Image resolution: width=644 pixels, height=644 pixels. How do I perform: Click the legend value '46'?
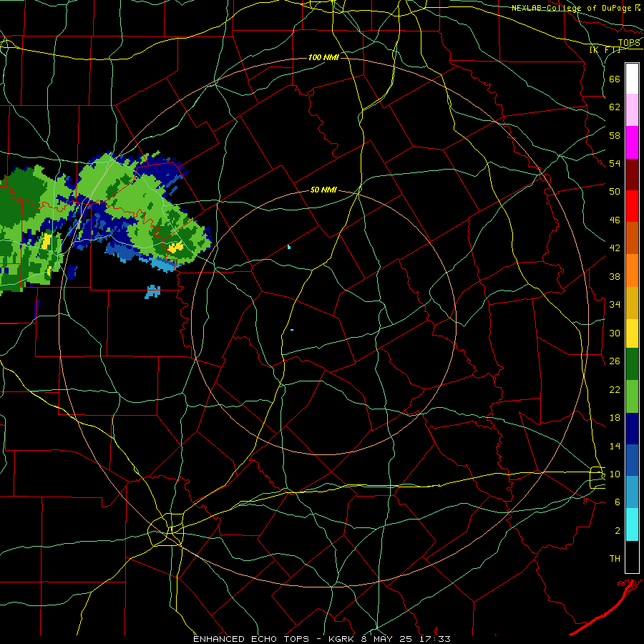coord(615,220)
